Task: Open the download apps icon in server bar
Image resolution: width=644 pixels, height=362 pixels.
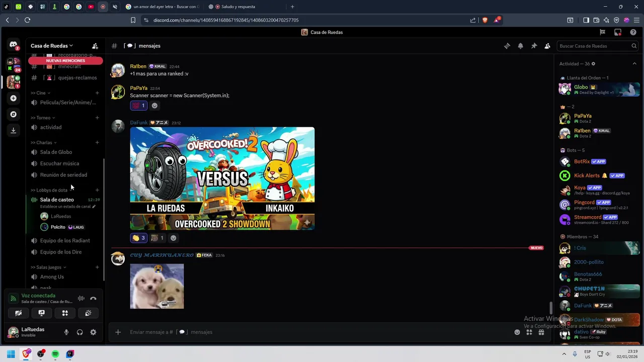Action: 14,130
